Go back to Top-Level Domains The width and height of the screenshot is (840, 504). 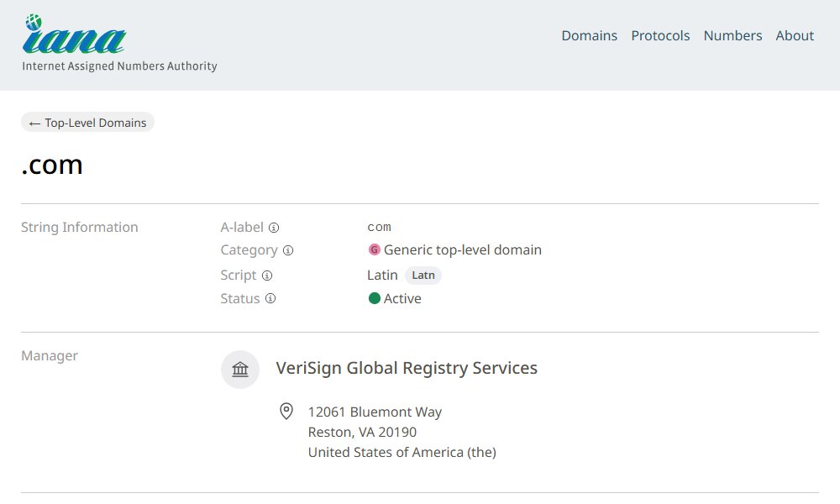point(88,123)
